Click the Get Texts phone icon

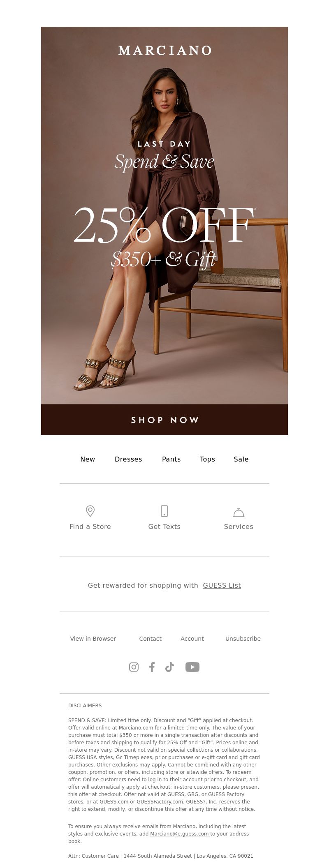click(x=164, y=511)
